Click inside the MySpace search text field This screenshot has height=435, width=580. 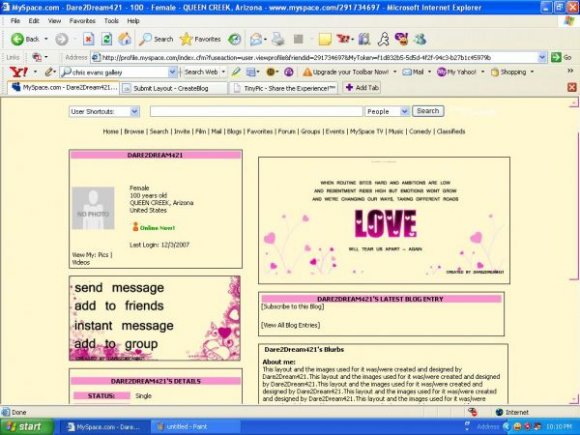click(256, 111)
